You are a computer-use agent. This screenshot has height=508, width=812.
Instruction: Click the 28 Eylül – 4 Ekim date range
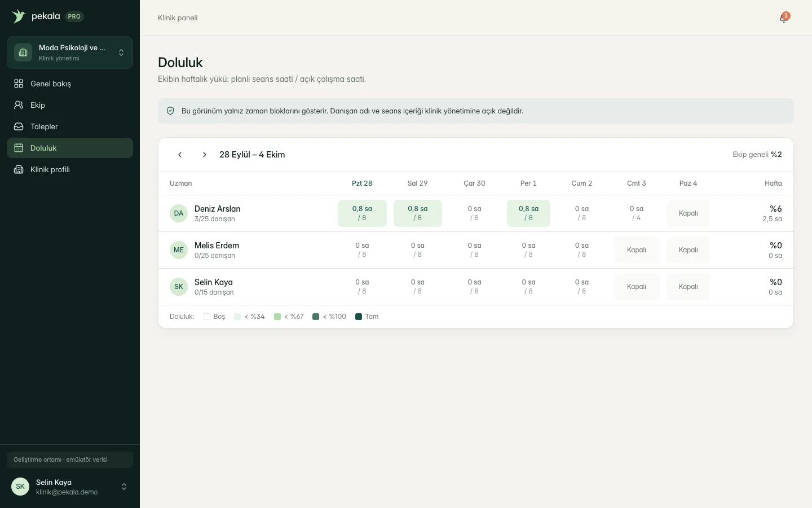pos(252,155)
